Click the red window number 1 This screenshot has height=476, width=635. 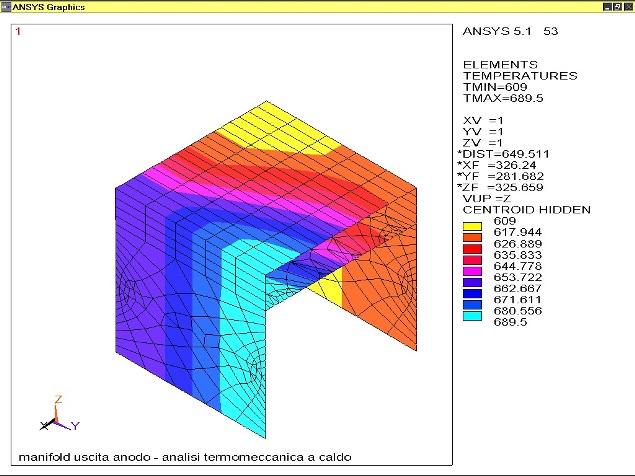pyautogui.click(x=18, y=31)
